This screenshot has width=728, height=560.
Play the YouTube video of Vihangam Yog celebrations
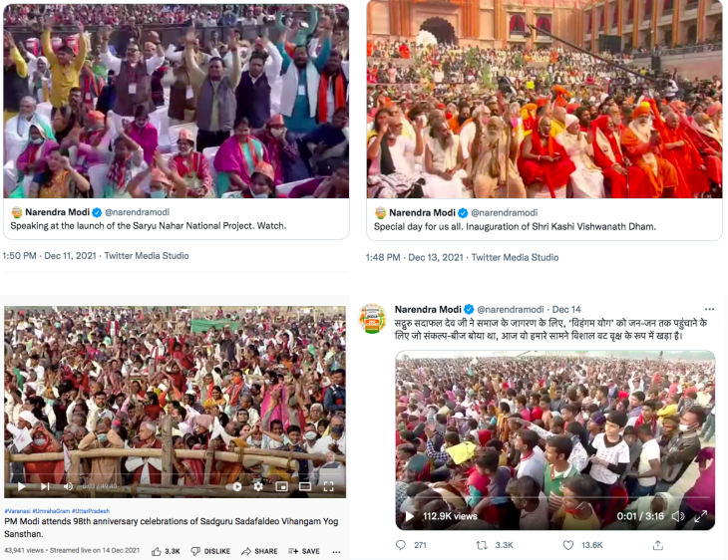pos(21,486)
